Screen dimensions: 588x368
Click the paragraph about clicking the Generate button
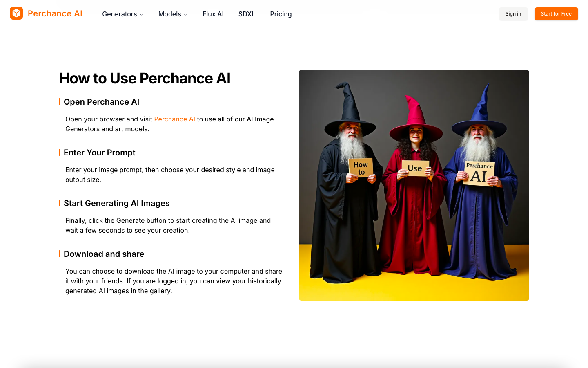click(x=168, y=225)
